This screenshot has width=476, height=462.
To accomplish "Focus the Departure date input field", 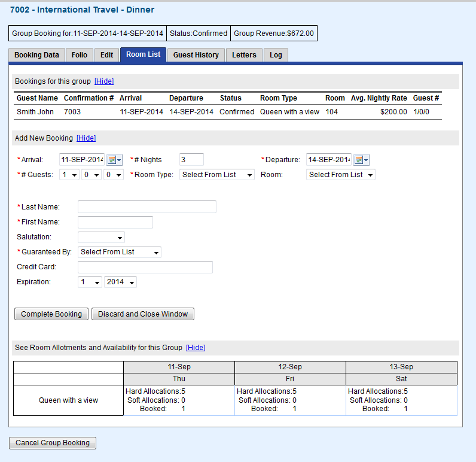I will point(329,160).
